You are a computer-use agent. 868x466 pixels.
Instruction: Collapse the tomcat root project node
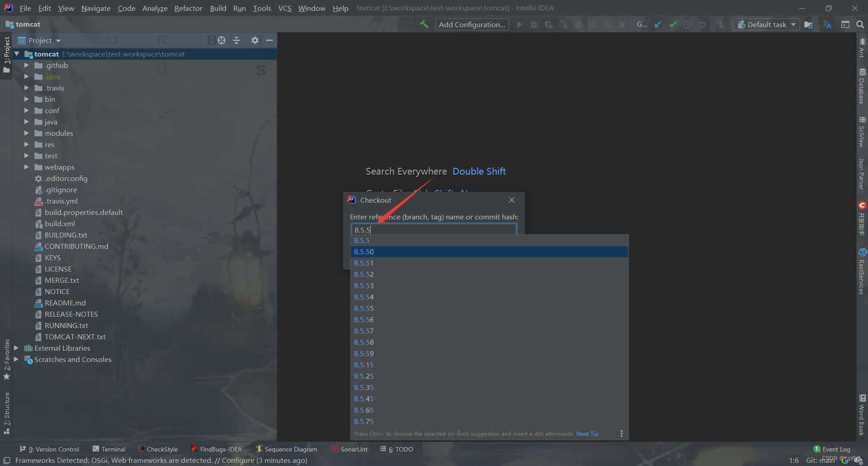pos(17,54)
